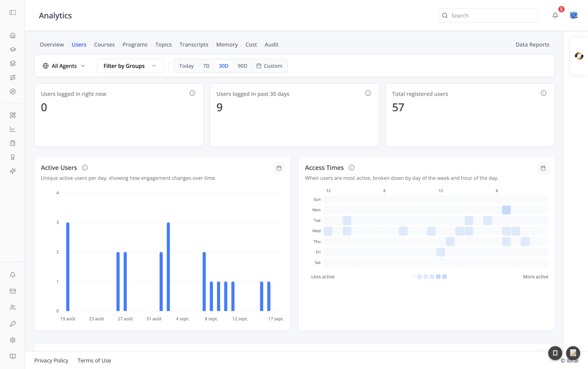Open the clipboard sidebar icon
Screen dimensions: 588x369
[x=13, y=143]
